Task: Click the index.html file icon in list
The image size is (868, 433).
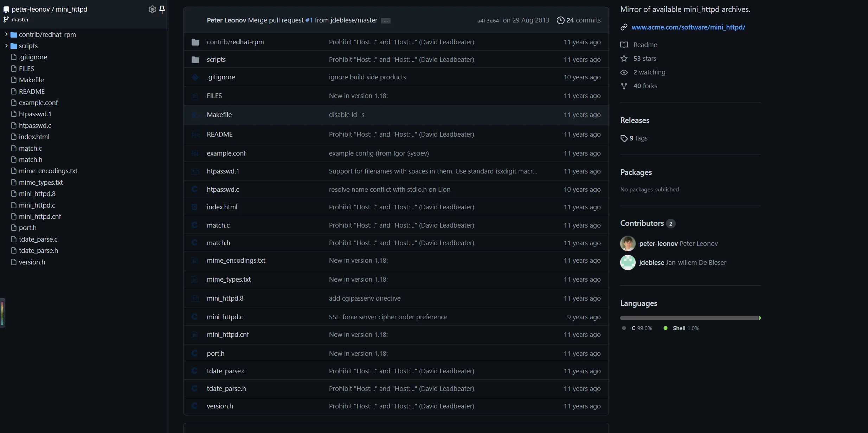Action: pos(194,207)
